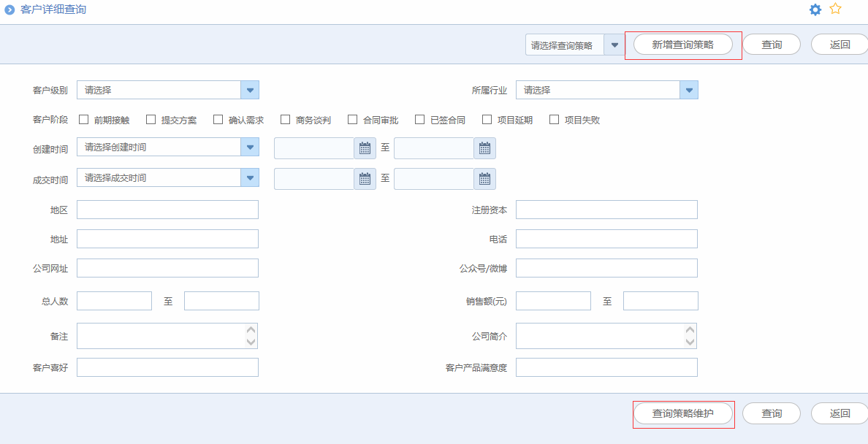Image resolution: width=868 pixels, height=444 pixels.
Task: Click the arrow icon beside 客户详细查询 title
Action: point(9,10)
